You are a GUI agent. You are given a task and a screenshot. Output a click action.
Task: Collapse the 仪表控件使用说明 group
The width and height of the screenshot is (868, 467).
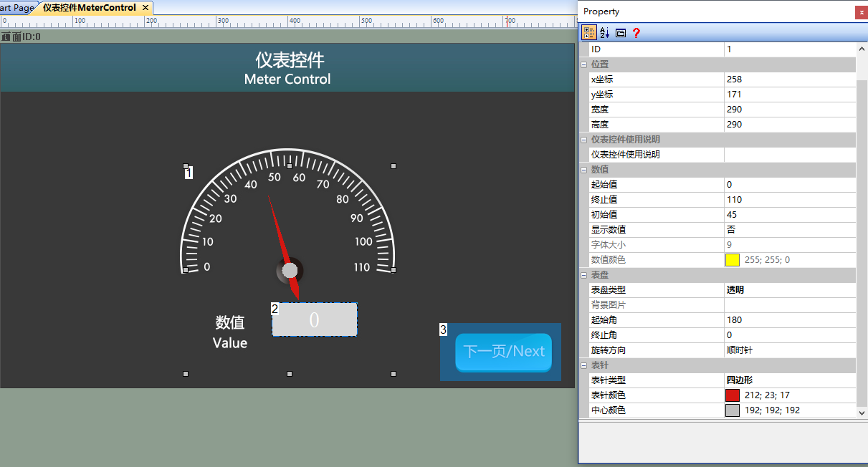click(x=583, y=140)
